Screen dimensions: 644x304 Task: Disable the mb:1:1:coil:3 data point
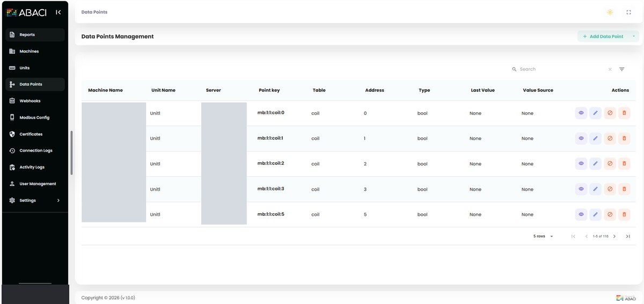click(610, 189)
